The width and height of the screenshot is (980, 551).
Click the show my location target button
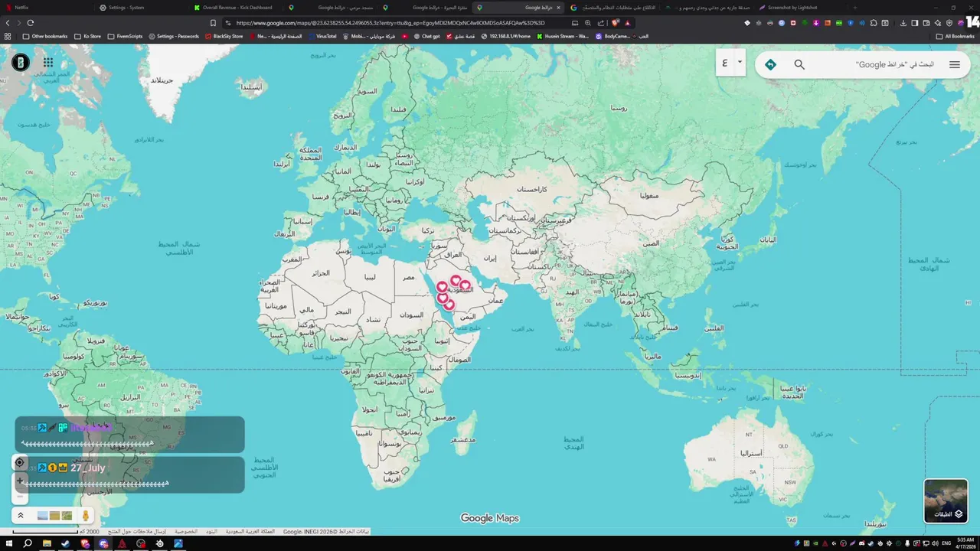[x=20, y=462]
